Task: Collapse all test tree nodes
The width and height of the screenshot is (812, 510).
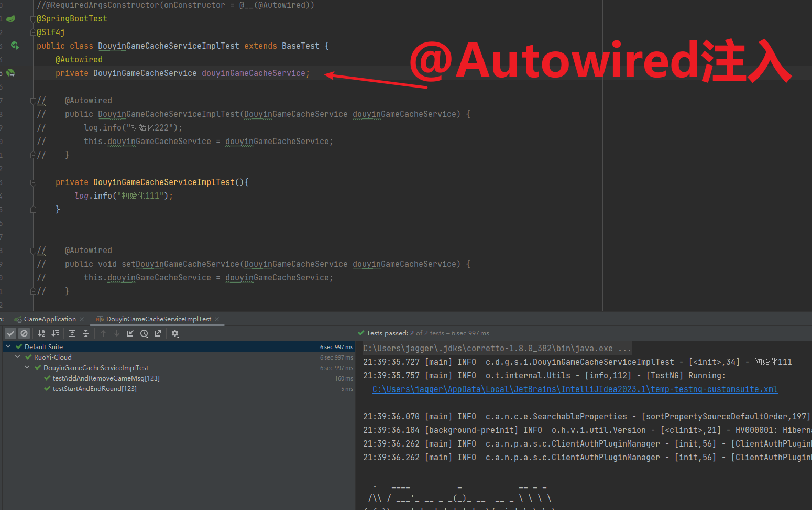Action: point(86,333)
